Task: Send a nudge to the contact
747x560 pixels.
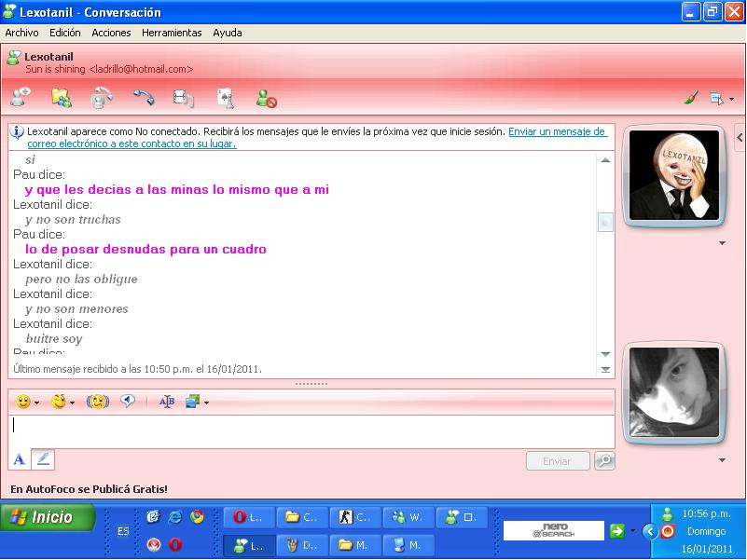Action: point(97,402)
